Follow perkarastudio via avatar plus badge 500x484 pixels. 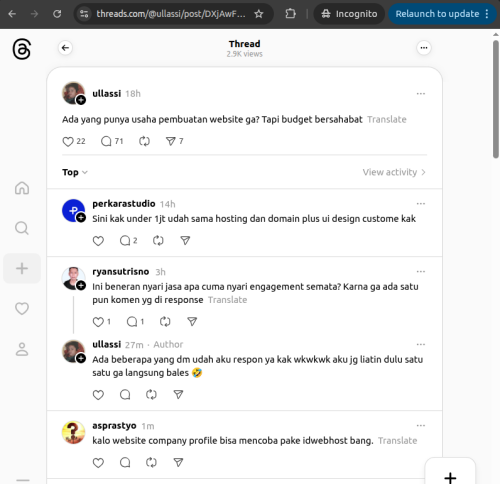(x=81, y=218)
